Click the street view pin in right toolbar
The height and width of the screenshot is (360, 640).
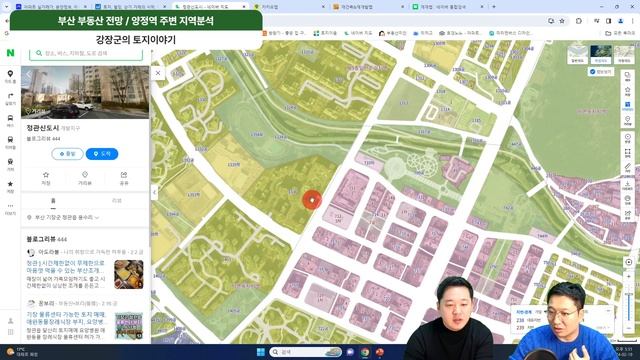click(628, 120)
